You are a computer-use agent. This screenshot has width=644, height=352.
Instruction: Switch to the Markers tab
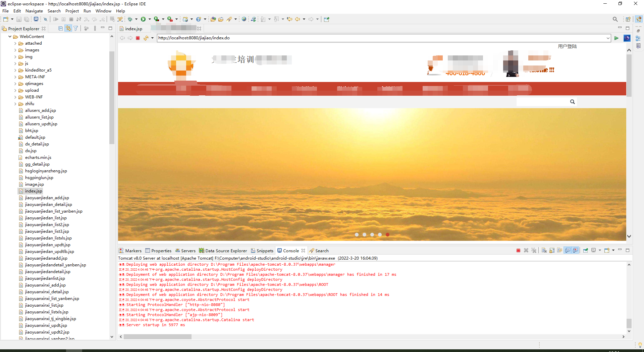(130, 251)
